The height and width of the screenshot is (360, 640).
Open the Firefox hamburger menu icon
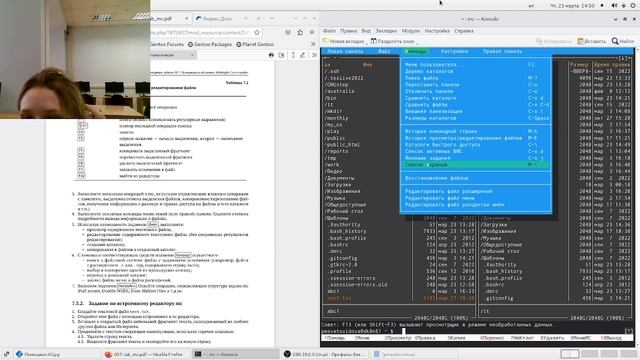(x=312, y=32)
